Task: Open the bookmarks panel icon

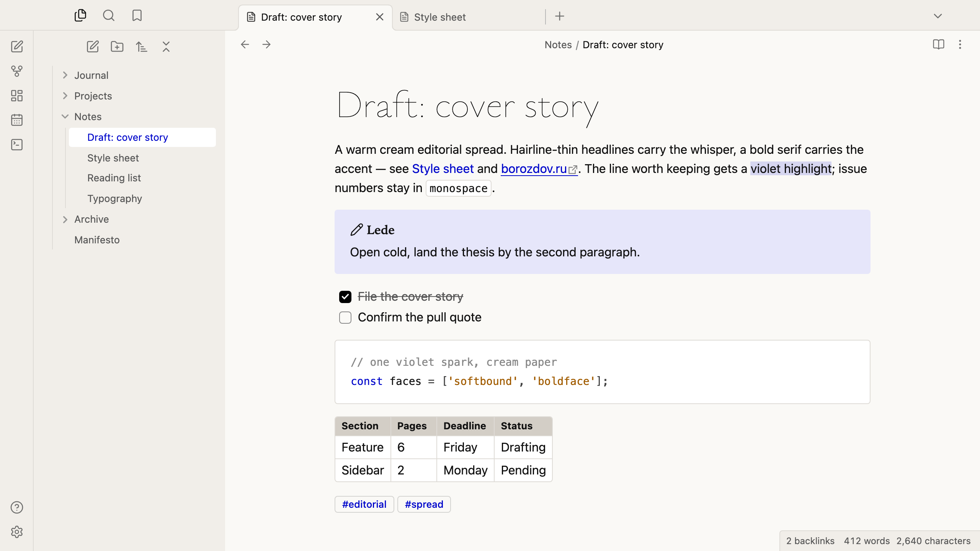Action: (137, 16)
